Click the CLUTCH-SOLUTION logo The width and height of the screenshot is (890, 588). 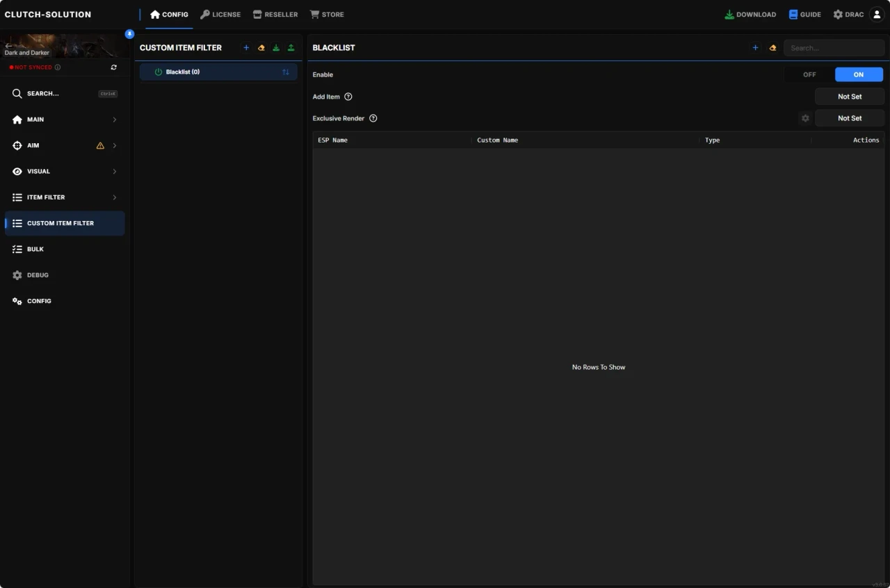coord(48,15)
